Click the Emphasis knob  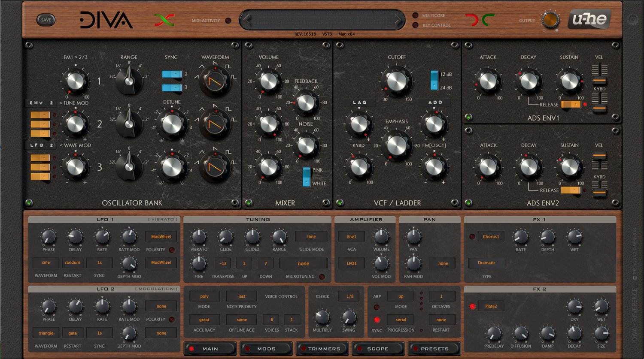397,145
